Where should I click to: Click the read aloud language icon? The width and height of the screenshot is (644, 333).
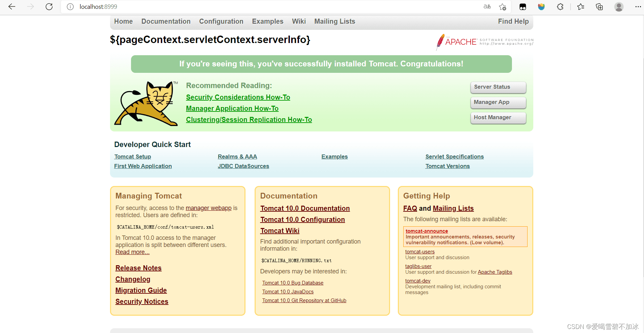point(487,7)
